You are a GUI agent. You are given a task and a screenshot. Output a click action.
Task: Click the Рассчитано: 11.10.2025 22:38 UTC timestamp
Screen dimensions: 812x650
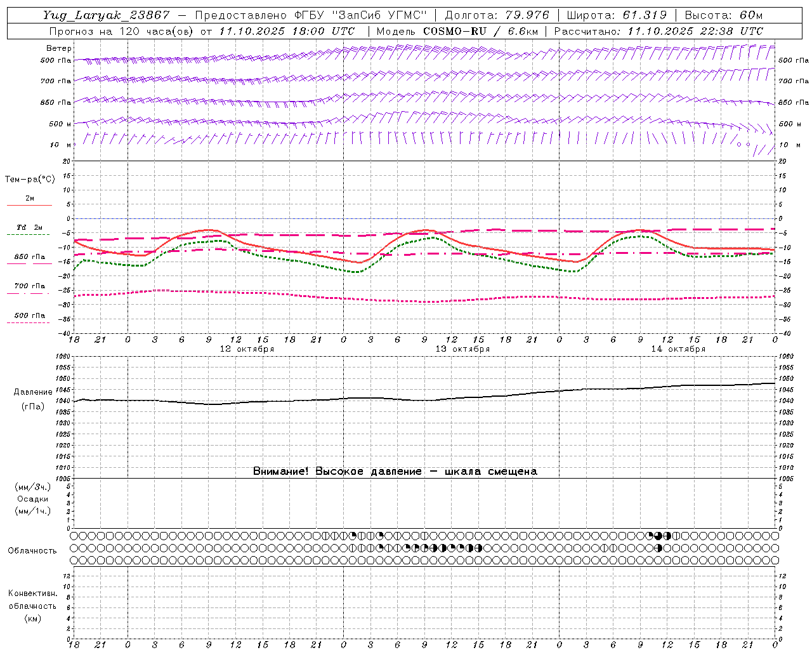pos(658,31)
